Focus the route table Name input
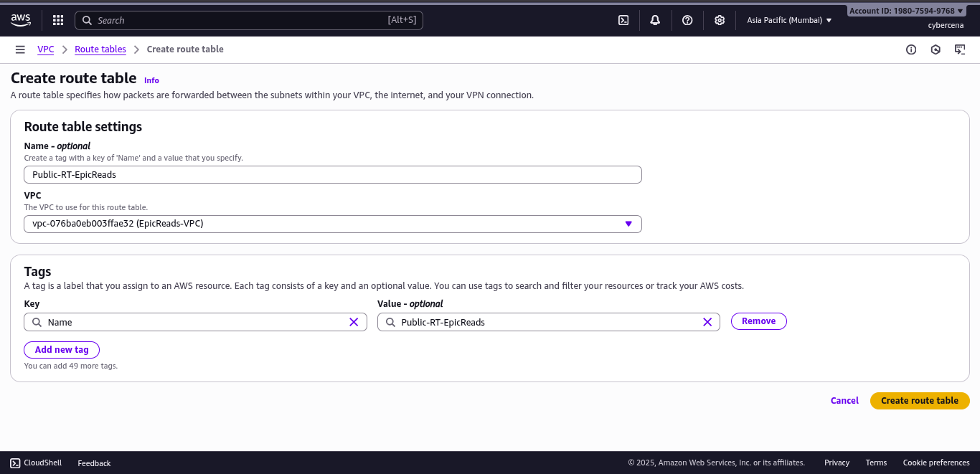980x474 pixels. pos(333,174)
